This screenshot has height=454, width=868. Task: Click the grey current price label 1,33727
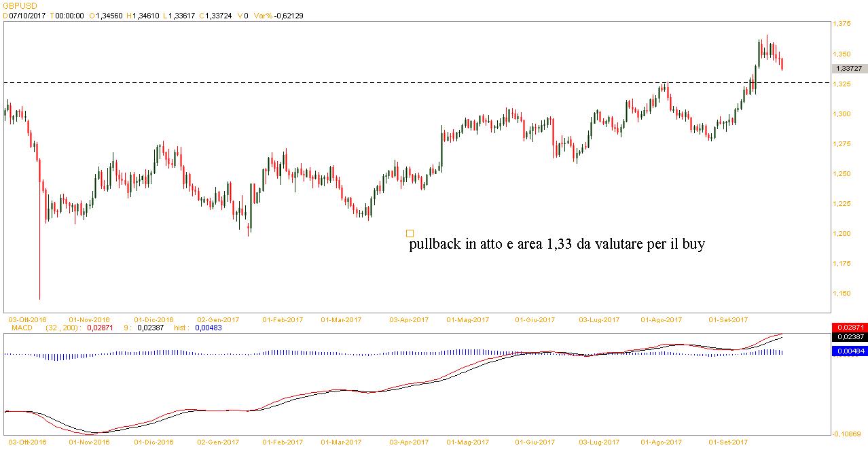click(849, 68)
